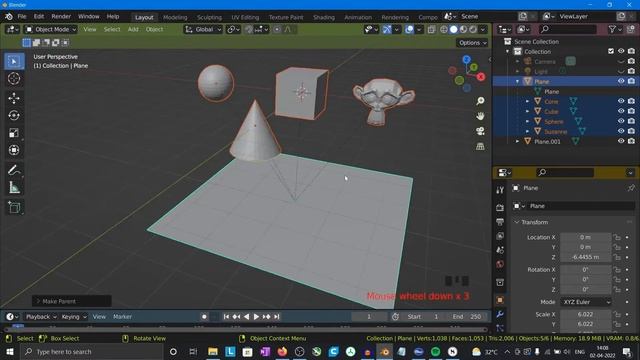Open the Object Mode dropdown

pyautogui.click(x=51, y=29)
